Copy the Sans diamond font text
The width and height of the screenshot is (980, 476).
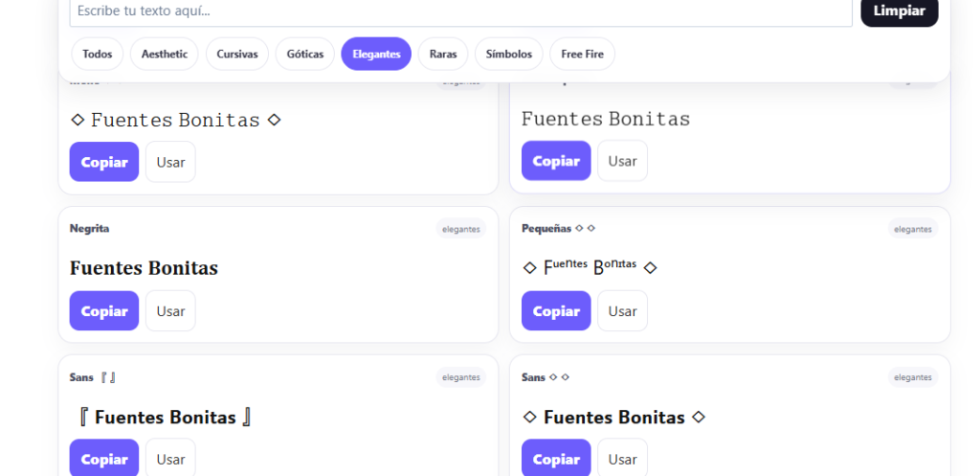pyautogui.click(x=556, y=459)
